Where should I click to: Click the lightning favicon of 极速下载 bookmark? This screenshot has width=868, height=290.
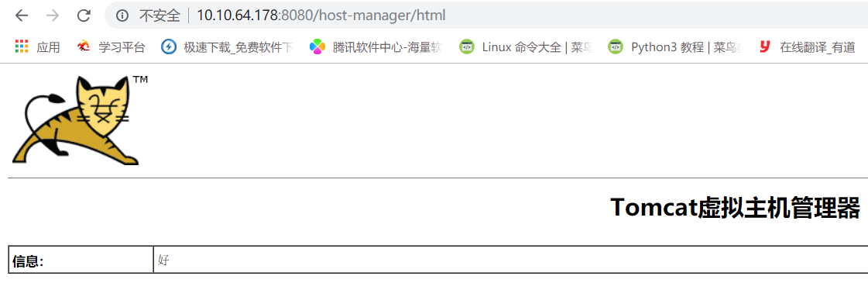click(x=168, y=47)
